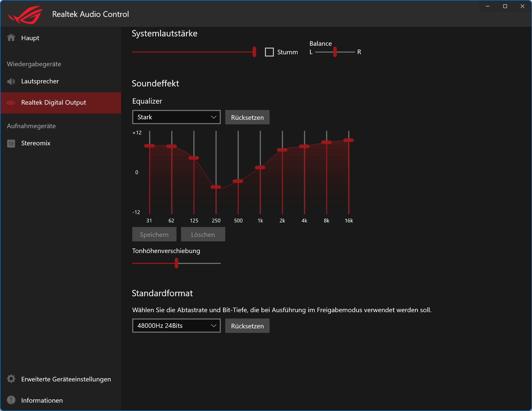This screenshot has width=532, height=411.
Task: Switch to Stereomix recording device
Action: [36, 143]
